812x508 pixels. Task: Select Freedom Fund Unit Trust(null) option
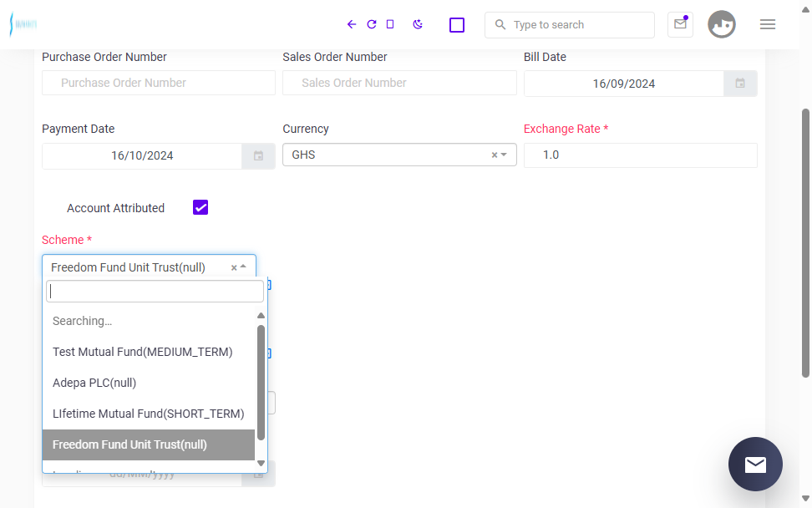point(149,444)
